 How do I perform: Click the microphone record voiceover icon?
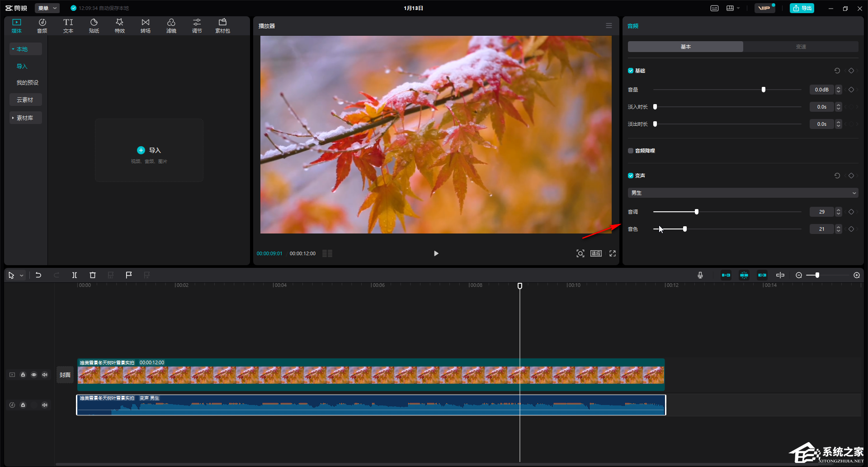700,275
